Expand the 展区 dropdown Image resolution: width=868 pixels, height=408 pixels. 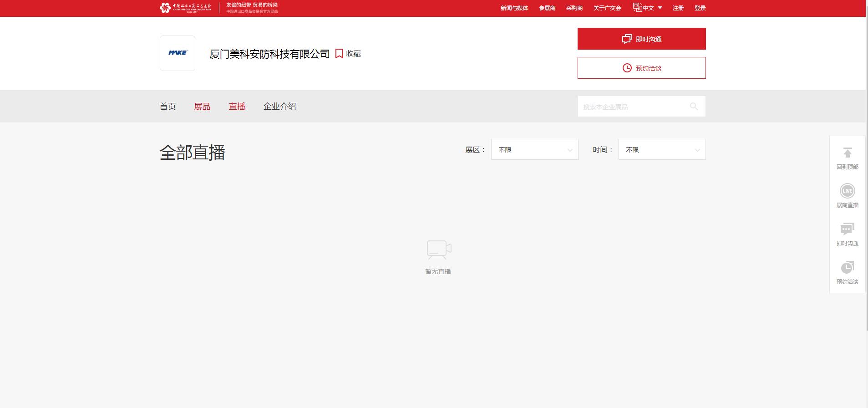coord(534,150)
